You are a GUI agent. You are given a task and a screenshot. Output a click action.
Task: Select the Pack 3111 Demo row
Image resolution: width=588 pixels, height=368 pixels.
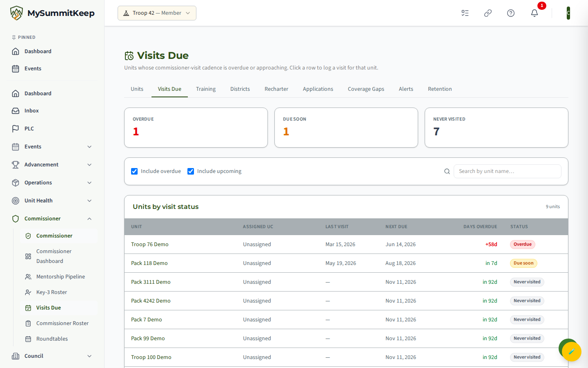coord(346,282)
